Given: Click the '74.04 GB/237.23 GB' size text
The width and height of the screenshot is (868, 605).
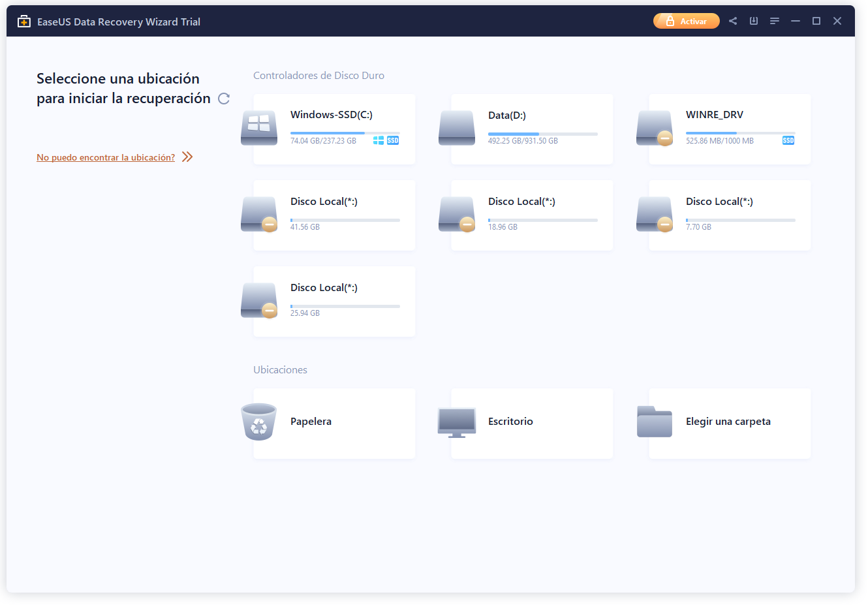Looking at the screenshot, I should coord(323,141).
